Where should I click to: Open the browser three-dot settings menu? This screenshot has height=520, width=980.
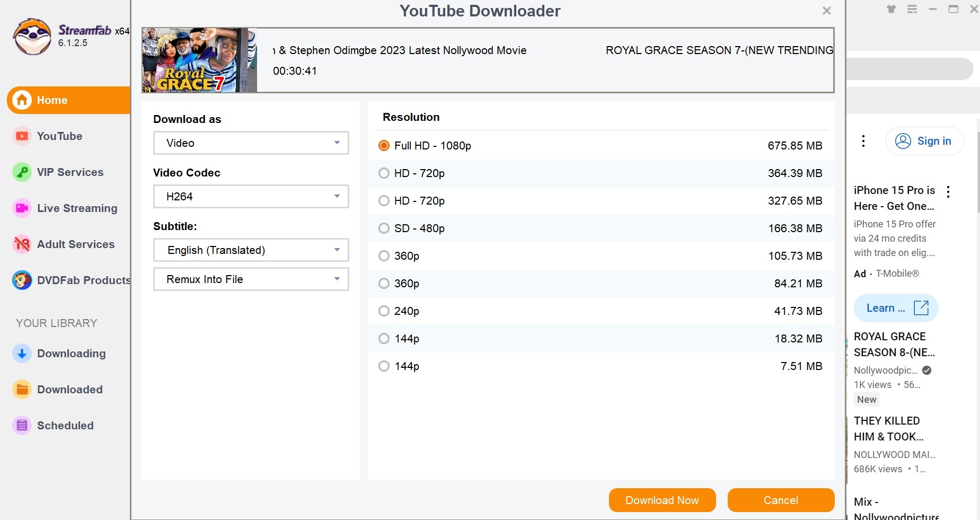pos(863,141)
